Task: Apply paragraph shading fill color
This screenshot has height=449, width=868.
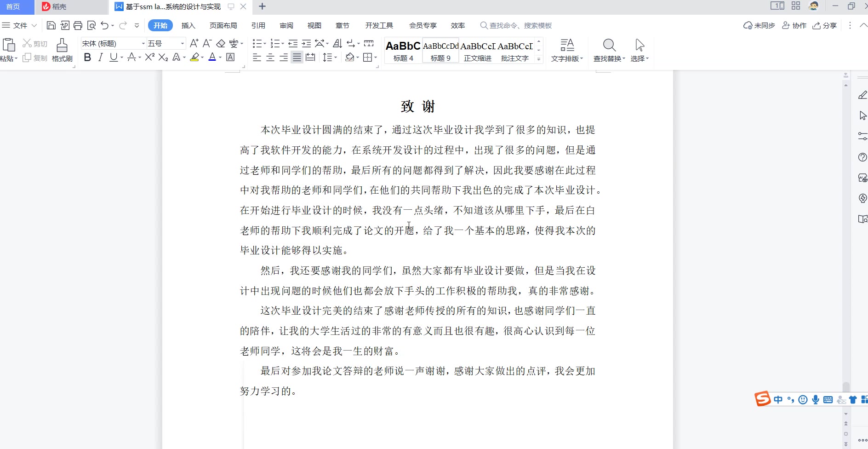Action: (350, 58)
